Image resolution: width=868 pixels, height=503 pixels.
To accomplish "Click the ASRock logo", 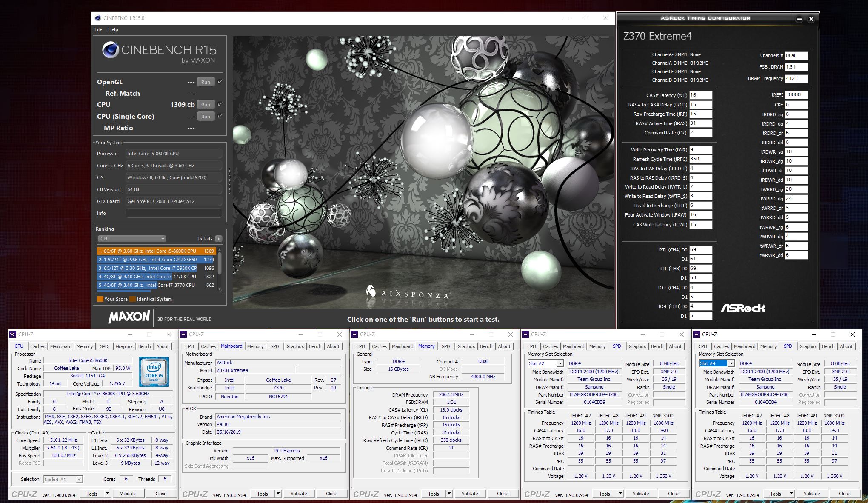I will pyautogui.click(x=743, y=308).
